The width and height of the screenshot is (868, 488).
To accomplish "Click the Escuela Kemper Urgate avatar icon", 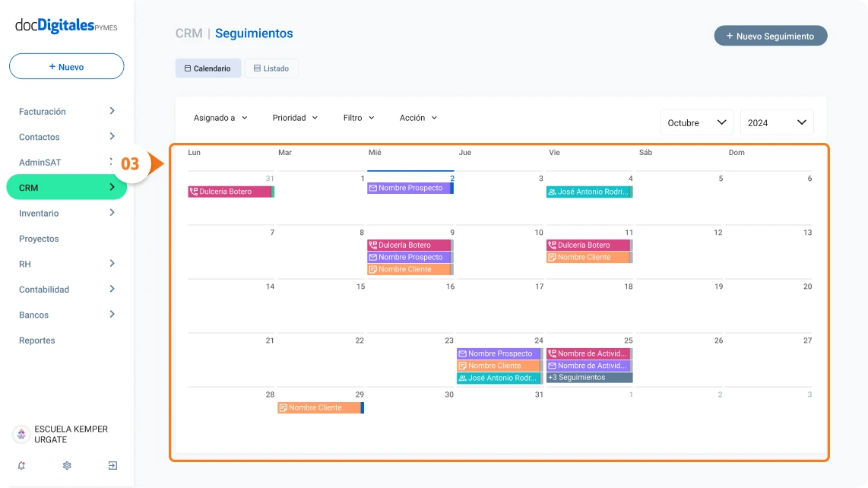I will [21, 434].
